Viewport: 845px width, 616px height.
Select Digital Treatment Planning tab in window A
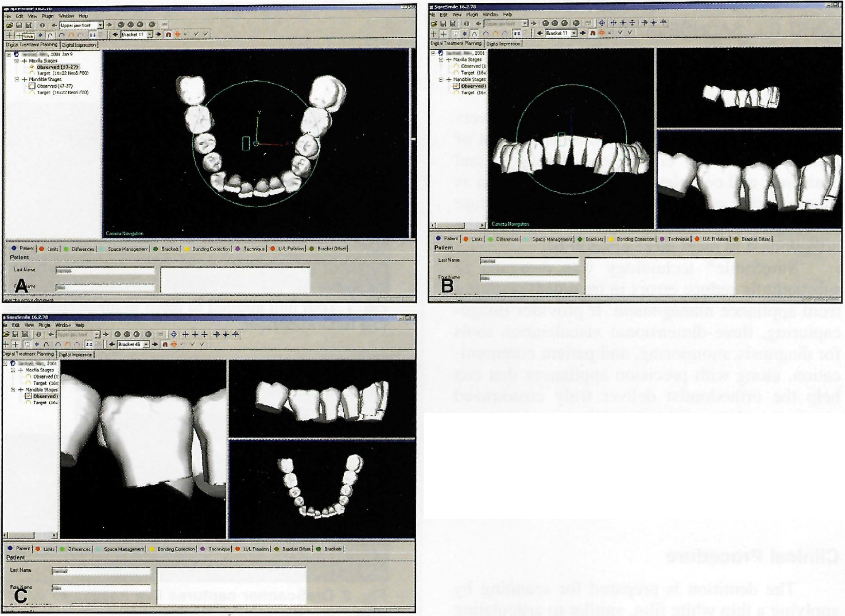coord(32,45)
